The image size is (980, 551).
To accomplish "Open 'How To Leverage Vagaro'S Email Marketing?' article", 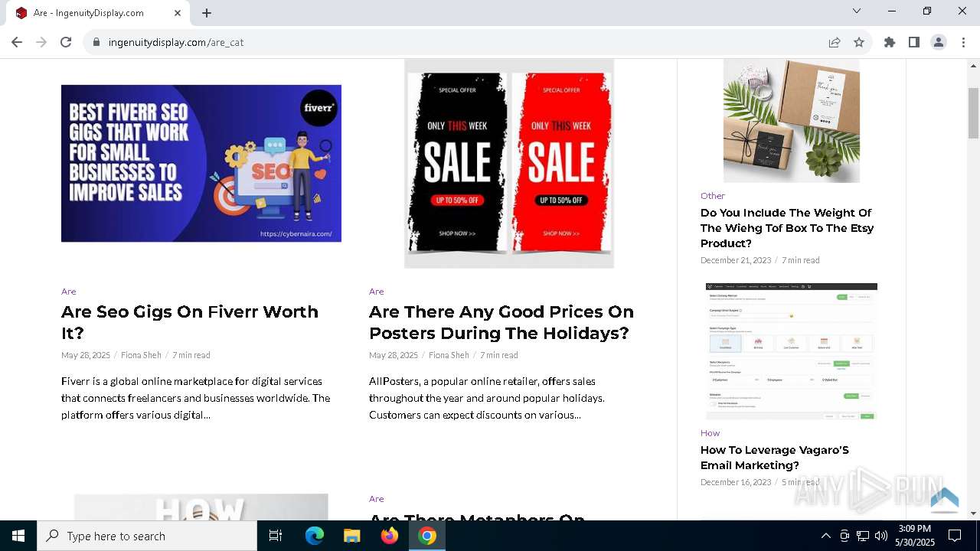I will coord(775,458).
